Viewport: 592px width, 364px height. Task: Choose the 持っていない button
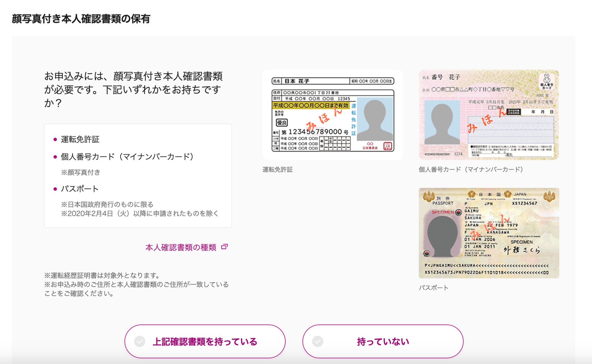tap(383, 341)
